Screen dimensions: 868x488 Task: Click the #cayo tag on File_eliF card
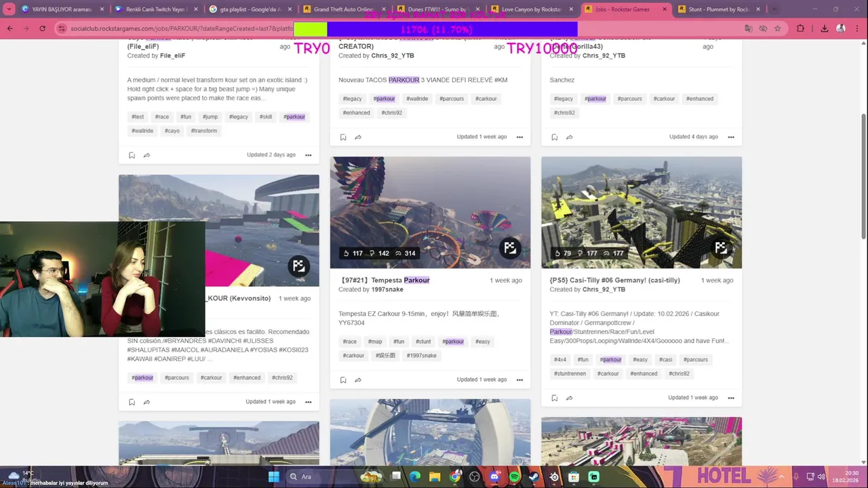pos(172,131)
